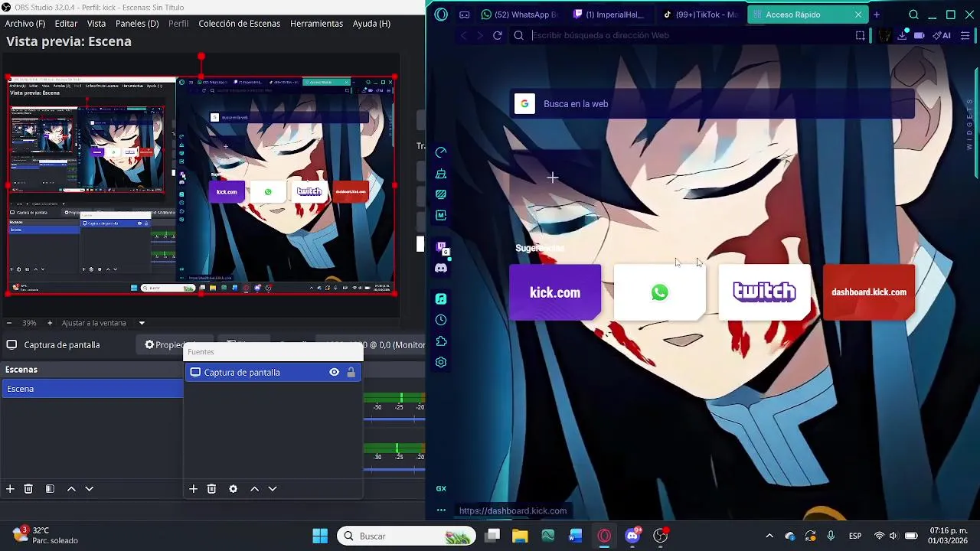Viewport: 980px width, 551px height.
Task: Open the Aria AI button
Action: click(942, 35)
